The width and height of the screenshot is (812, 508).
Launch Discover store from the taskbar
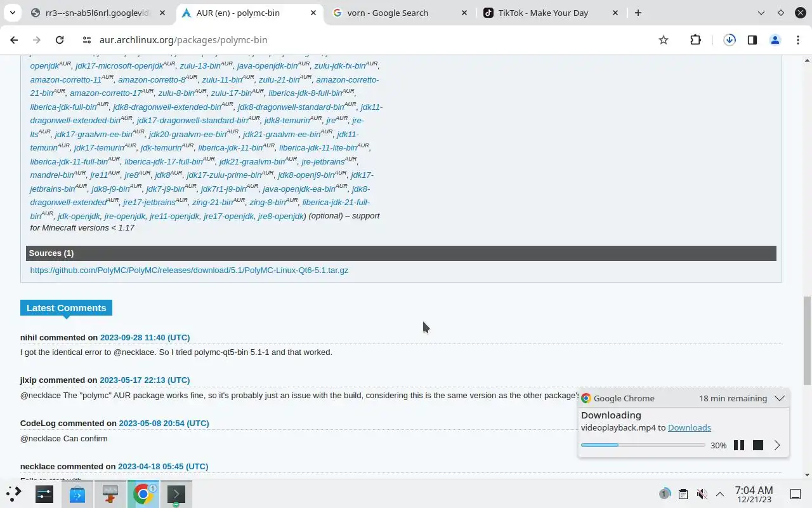point(77,493)
